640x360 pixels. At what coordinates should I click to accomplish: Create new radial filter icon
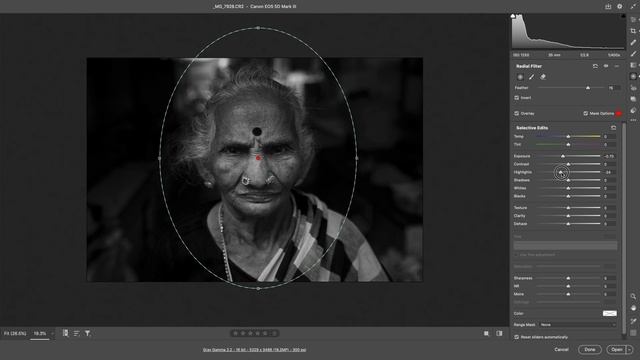click(520, 77)
